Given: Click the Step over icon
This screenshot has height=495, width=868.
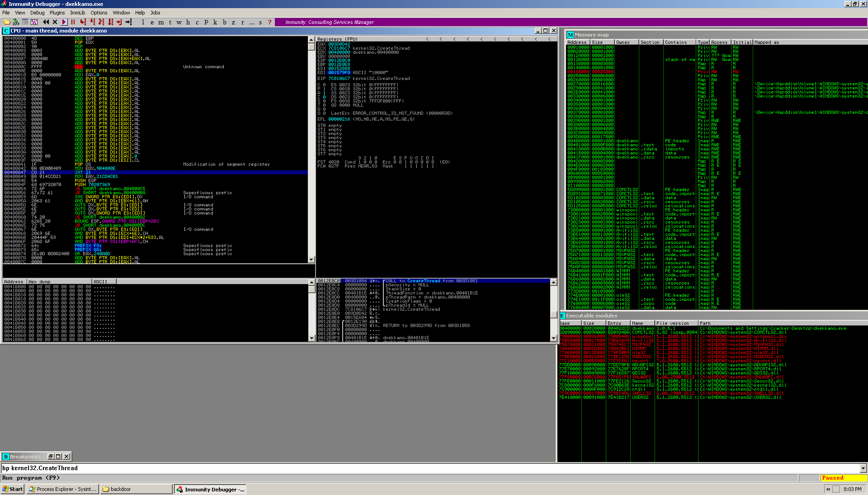Looking at the screenshot, I should pyautogui.click(x=92, y=22).
